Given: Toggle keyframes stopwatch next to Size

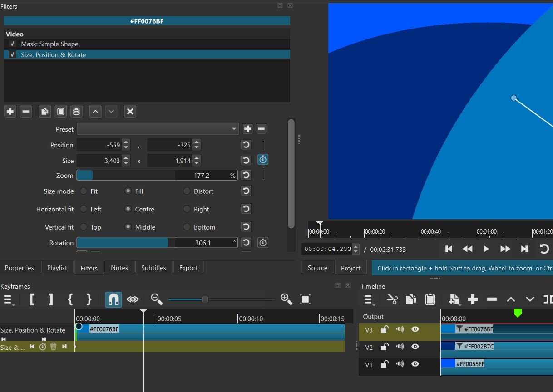Looking at the screenshot, I should tap(263, 160).
